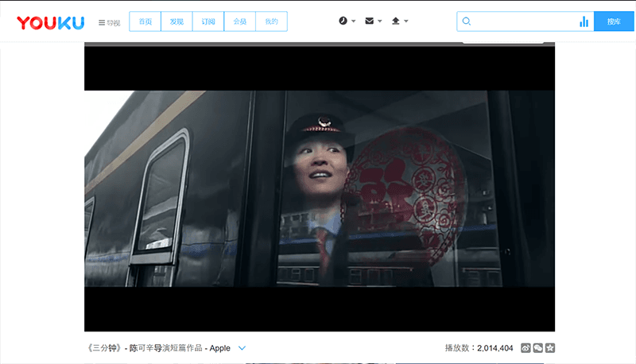Share the video via WeChat icon
Image resolution: width=636 pixels, height=364 pixels.
[537, 348]
